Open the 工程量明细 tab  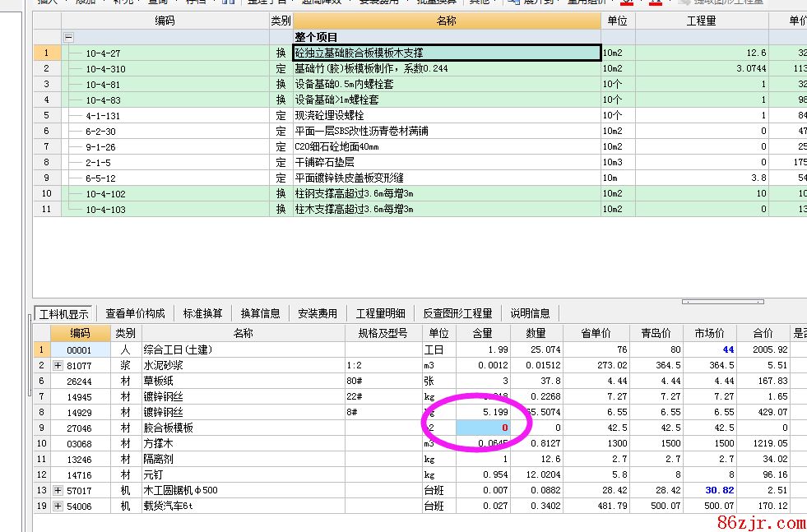(380, 313)
